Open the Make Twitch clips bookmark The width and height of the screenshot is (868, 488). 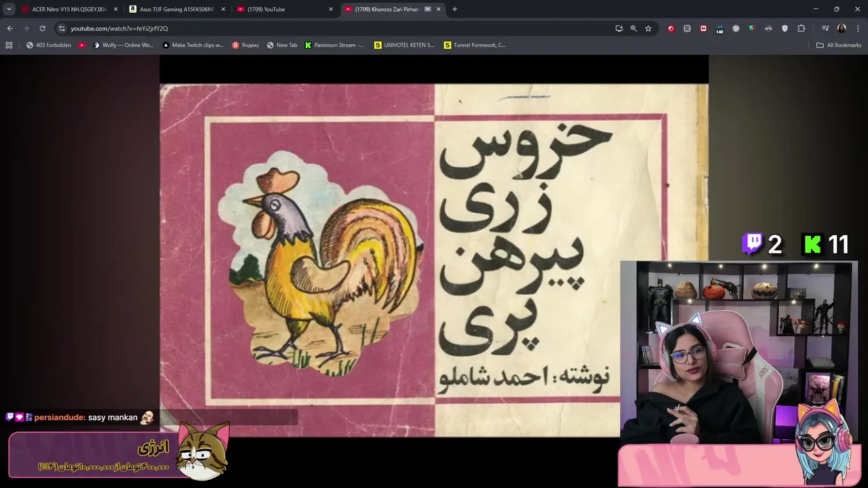pos(193,45)
